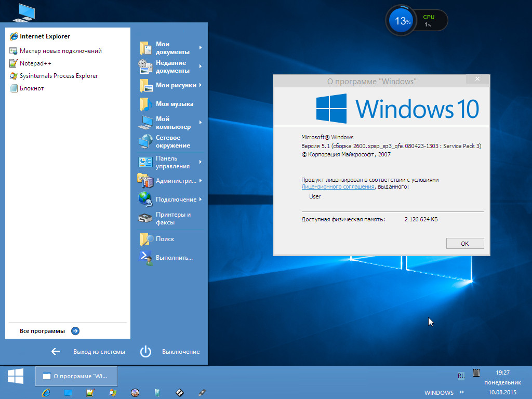Click the Windows Start button
The width and height of the screenshot is (532, 399).
(x=15, y=376)
